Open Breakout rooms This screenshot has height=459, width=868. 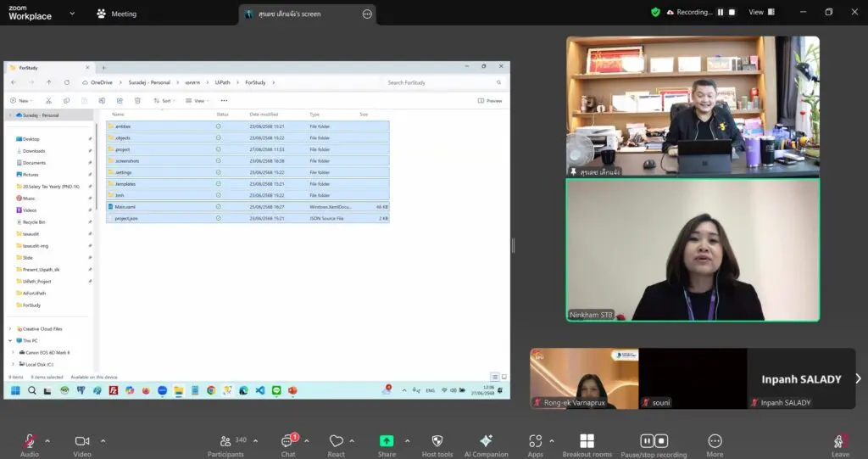pyautogui.click(x=587, y=445)
